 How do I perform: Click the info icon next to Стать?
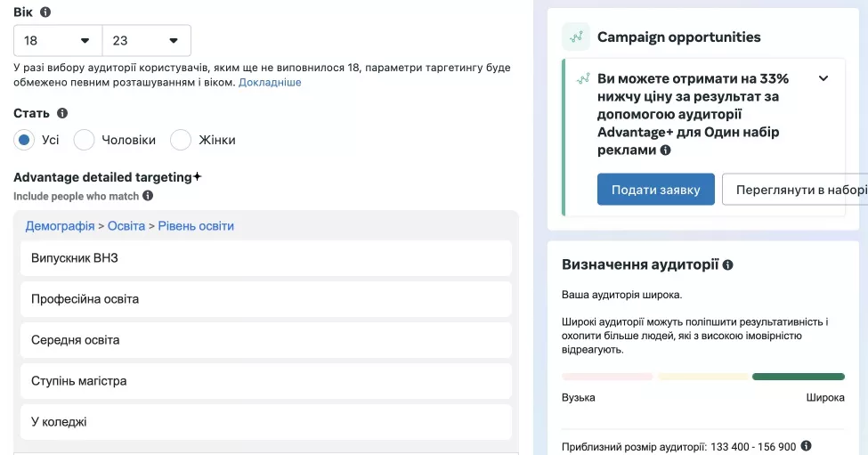coord(62,113)
